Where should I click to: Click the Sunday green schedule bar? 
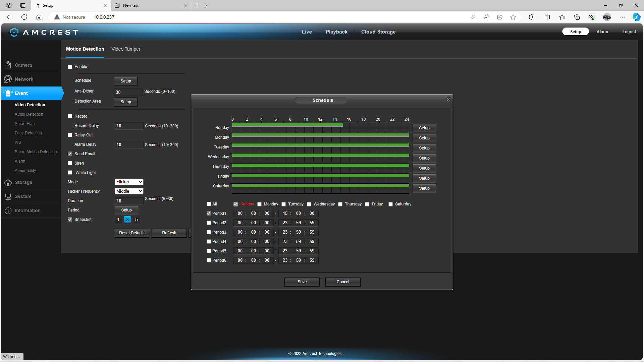click(287, 125)
